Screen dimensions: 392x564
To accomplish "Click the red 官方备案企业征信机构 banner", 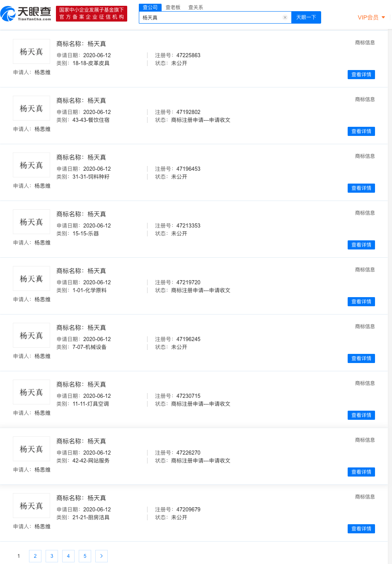I will click(x=92, y=13).
